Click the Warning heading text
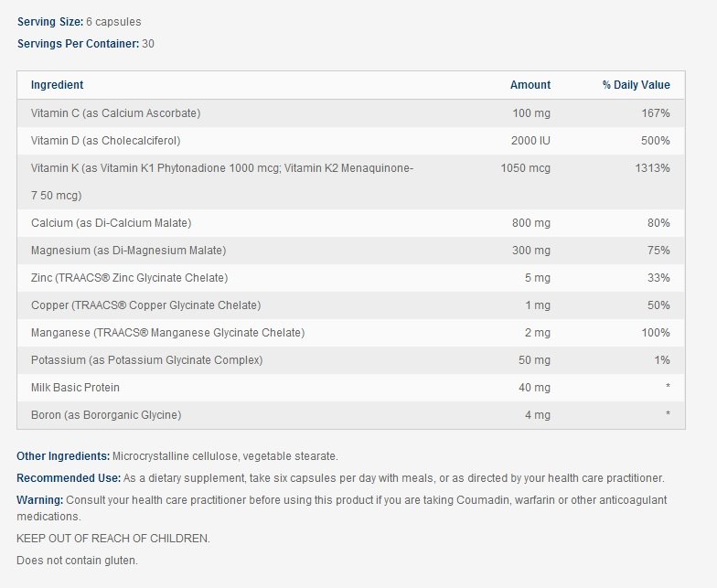The height and width of the screenshot is (588, 717). tap(39, 500)
